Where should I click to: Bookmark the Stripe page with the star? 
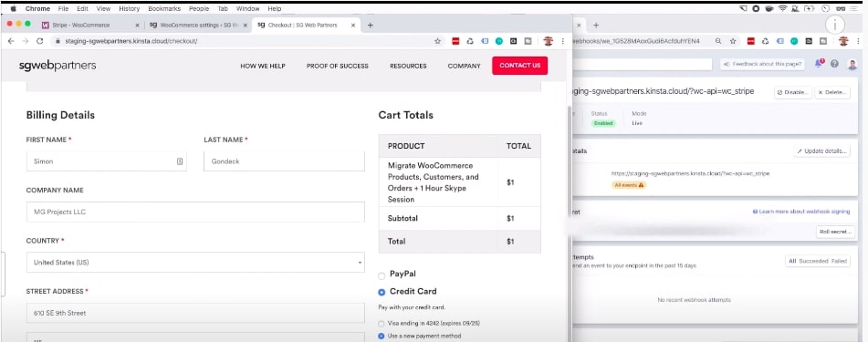pyautogui.click(x=733, y=41)
